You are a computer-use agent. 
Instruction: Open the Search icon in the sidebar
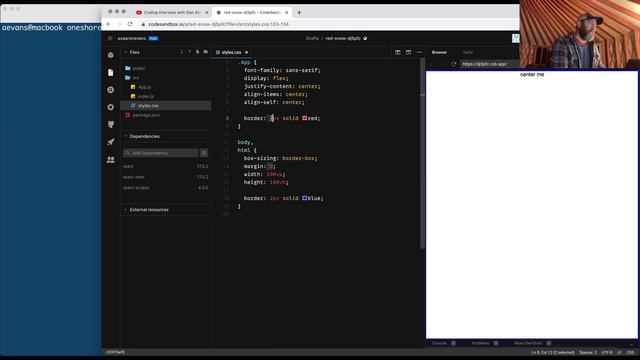[x=111, y=90]
